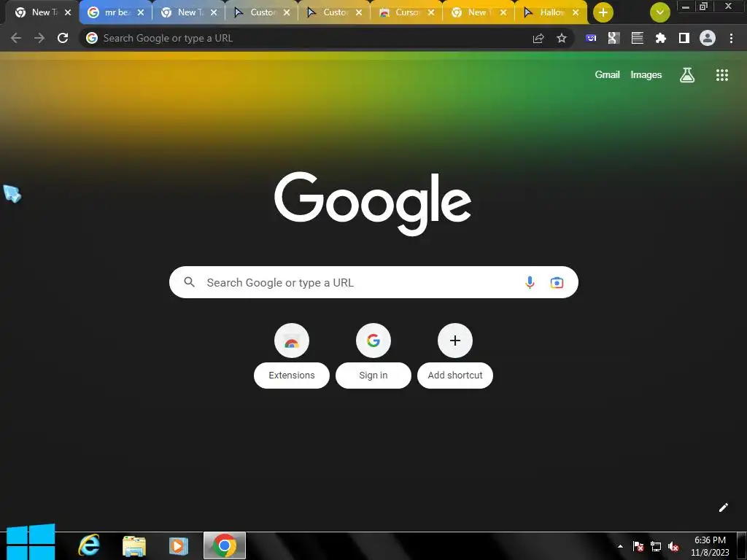Click the magnifier icon in search box
Screen dimensions: 747x560
tap(189, 282)
